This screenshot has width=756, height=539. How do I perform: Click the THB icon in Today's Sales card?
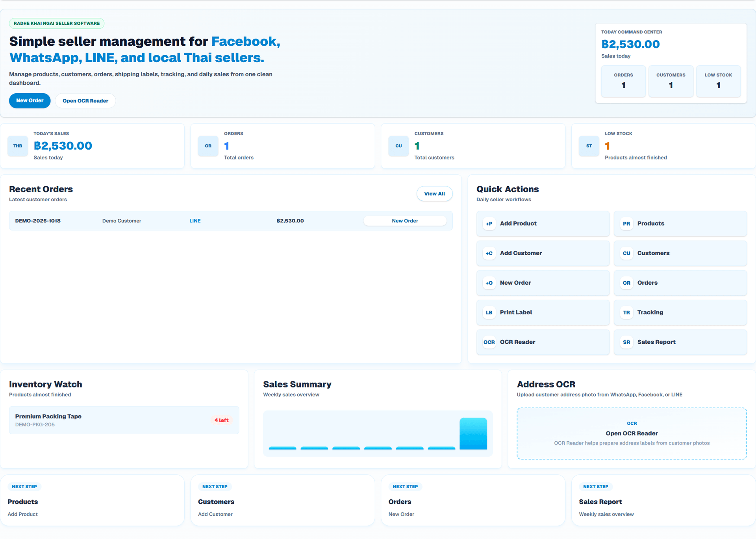pyautogui.click(x=18, y=146)
